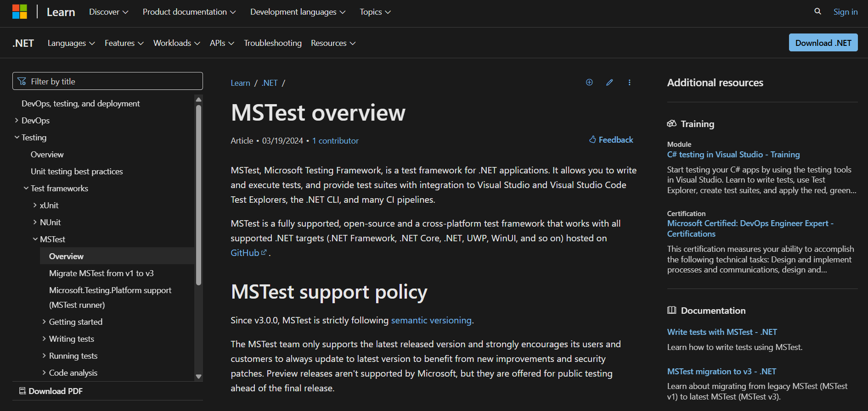Viewport: 868px width, 411px height.
Task: Expand the xUnit tree node
Action: 35,205
